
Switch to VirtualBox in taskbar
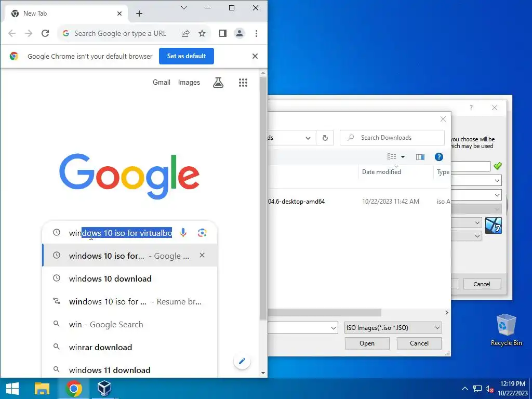click(104, 389)
